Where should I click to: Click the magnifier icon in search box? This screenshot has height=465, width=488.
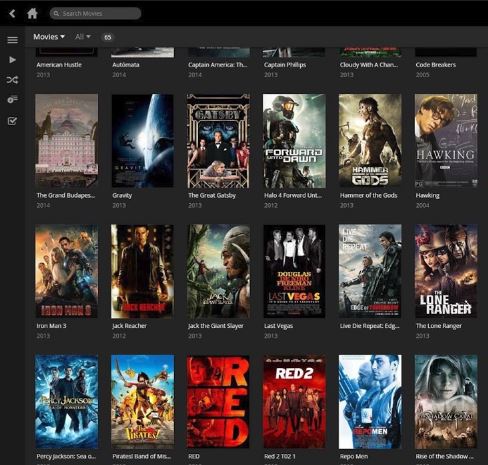(56, 13)
